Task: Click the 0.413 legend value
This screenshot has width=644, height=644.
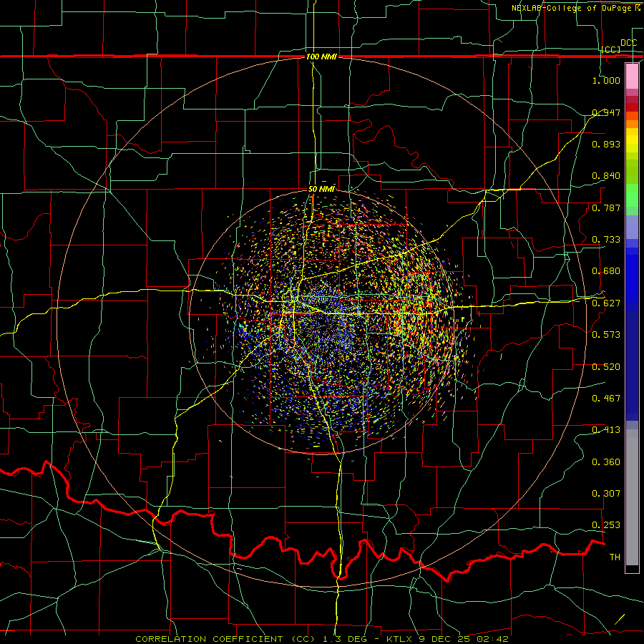Action: tap(606, 430)
